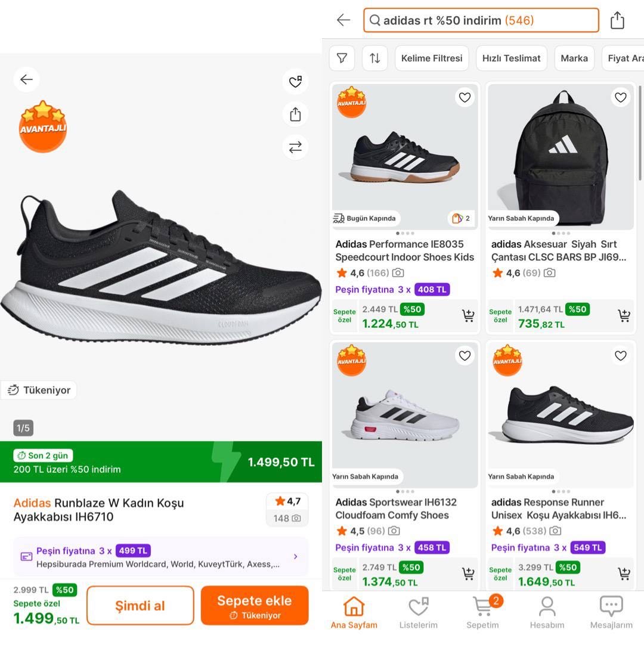
Task: Add Speedcourt Indoor Shoes to cart
Action: tap(468, 316)
